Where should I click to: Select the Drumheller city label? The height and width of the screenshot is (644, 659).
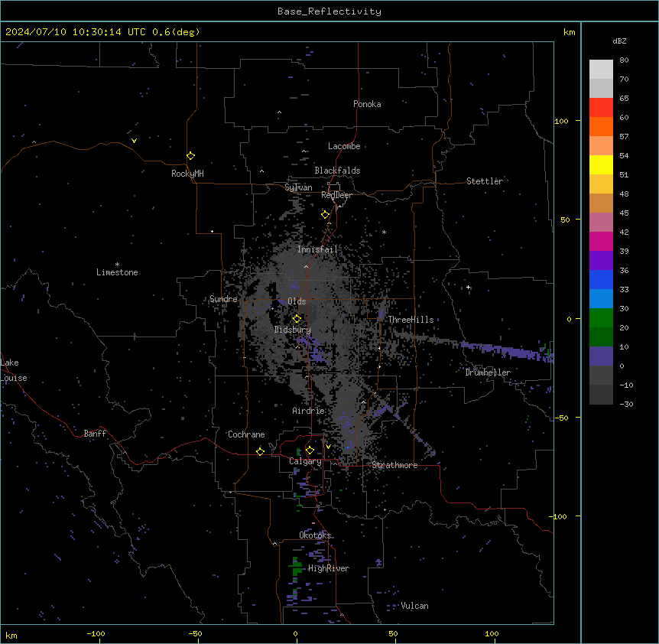tap(488, 372)
